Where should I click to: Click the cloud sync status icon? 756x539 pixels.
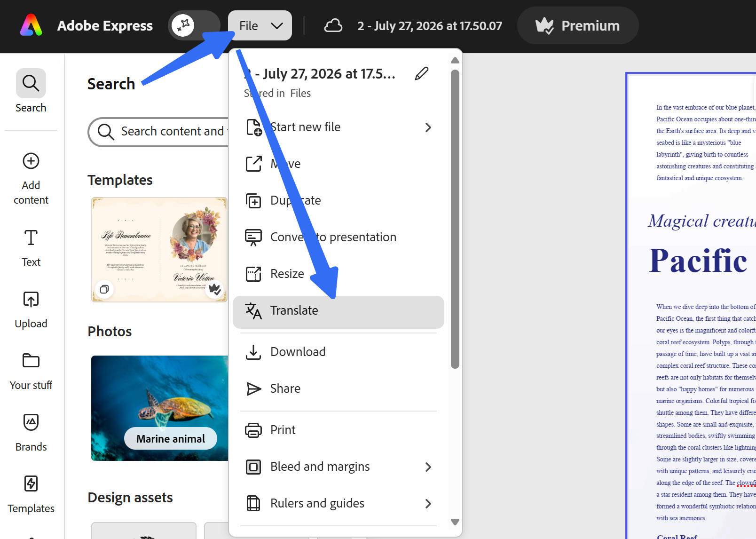(333, 25)
